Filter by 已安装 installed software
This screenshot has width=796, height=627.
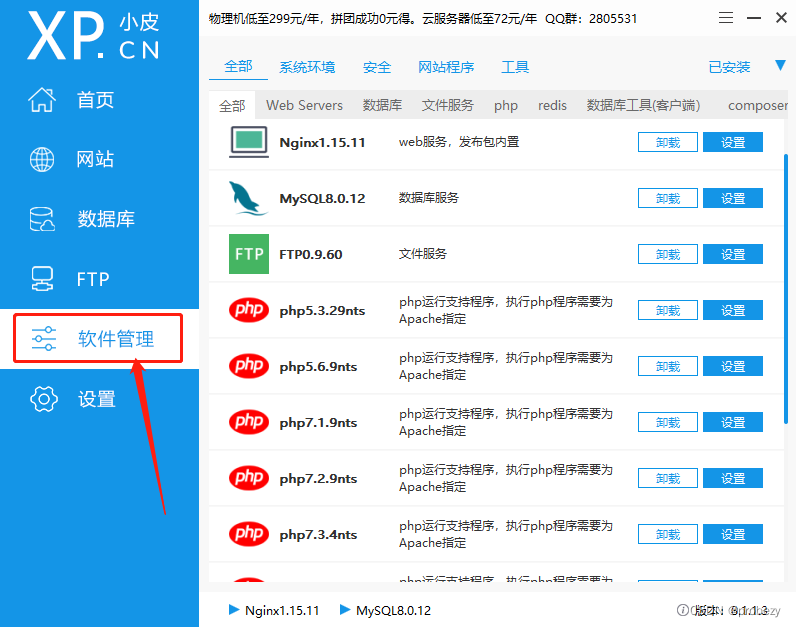coord(729,67)
